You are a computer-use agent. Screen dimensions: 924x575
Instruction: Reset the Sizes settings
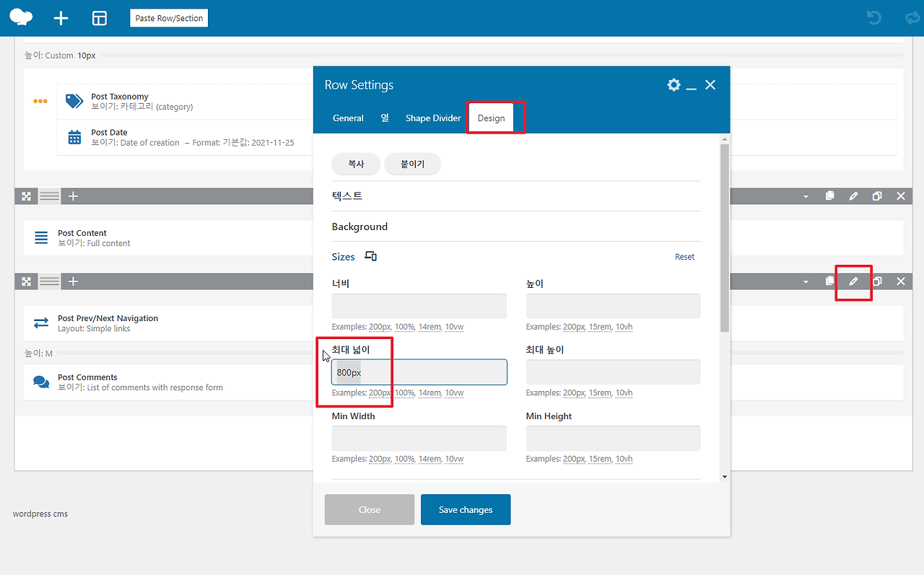click(x=685, y=257)
